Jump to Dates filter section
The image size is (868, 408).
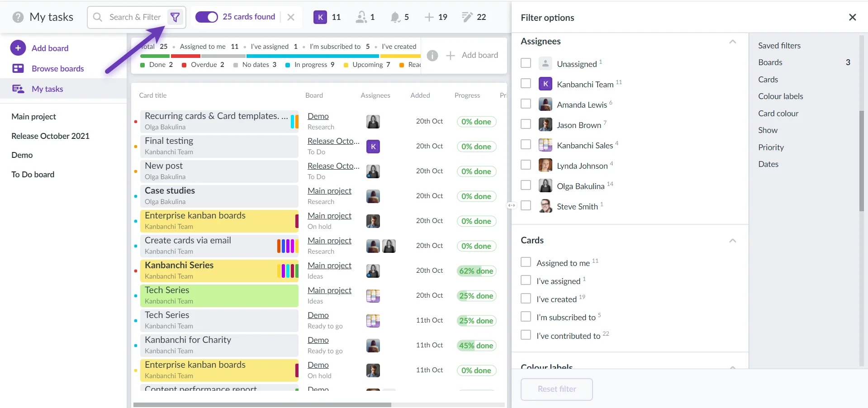[768, 164]
